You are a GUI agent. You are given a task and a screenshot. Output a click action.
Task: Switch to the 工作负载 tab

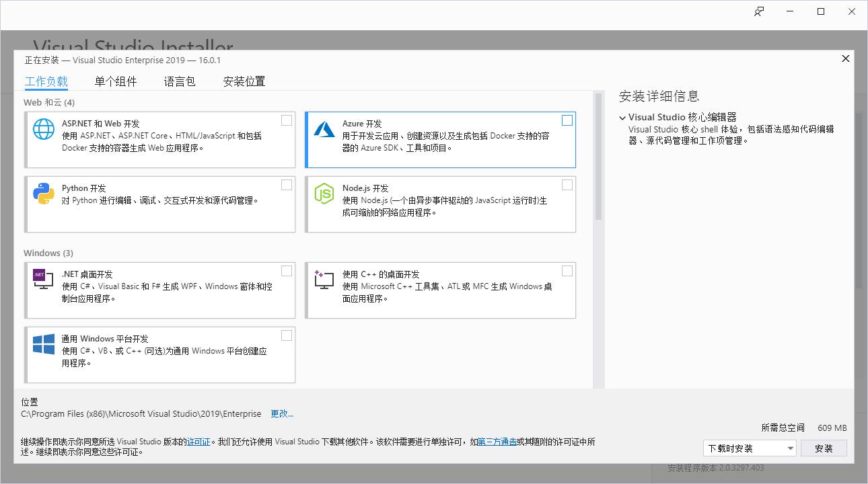tap(46, 81)
